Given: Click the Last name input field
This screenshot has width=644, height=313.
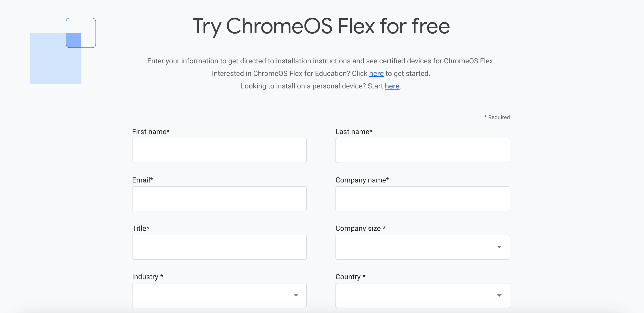Looking at the screenshot, I should tap(422, 150).
